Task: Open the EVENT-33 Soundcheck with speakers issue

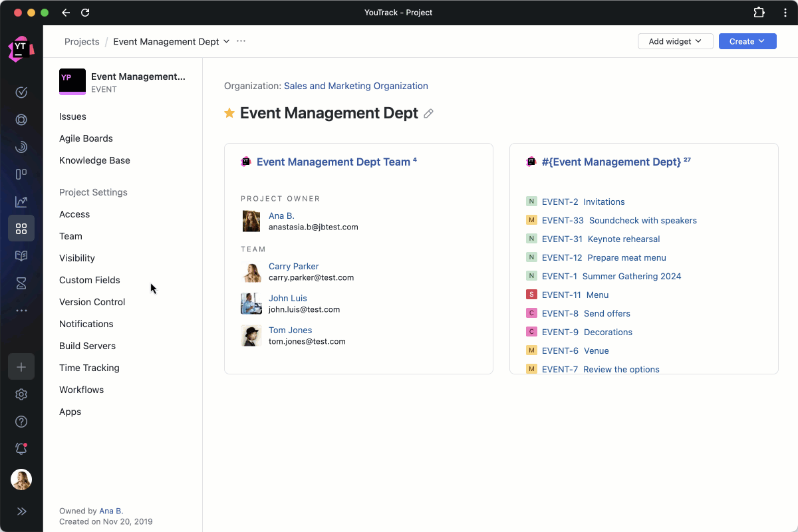Action: (x=618, y=220)
